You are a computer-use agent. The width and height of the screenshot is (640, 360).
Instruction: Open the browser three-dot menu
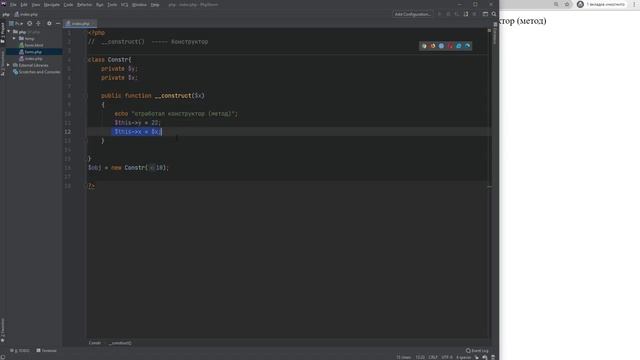(x=634, y=4)
